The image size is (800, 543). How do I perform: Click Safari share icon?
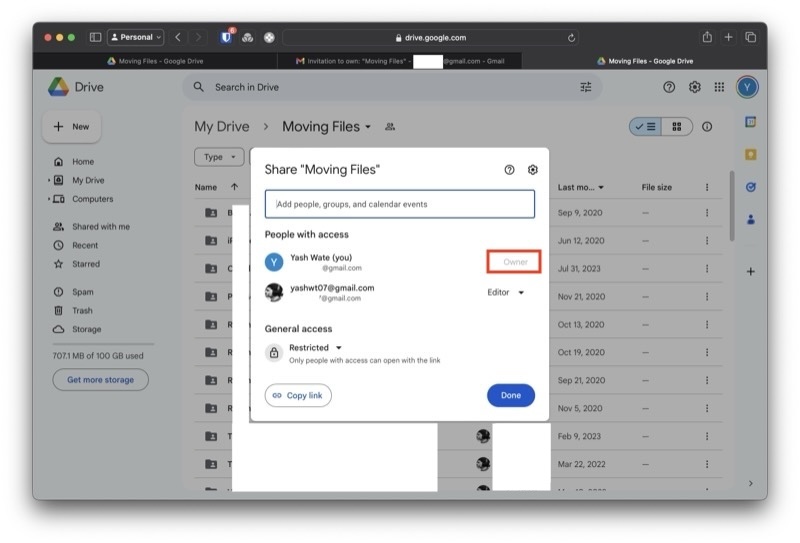coord(707,37)
